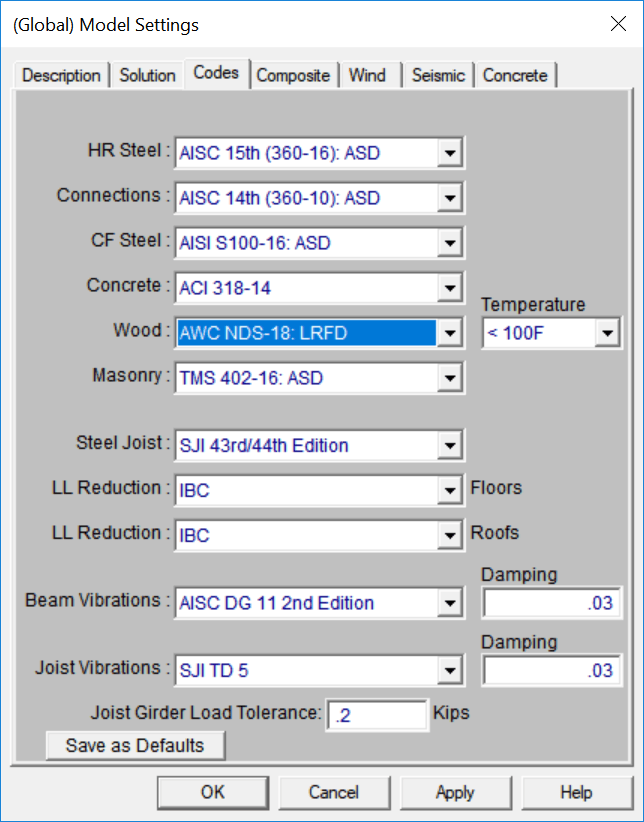Open the CF Steel code dropdown

tap(449, 243)
